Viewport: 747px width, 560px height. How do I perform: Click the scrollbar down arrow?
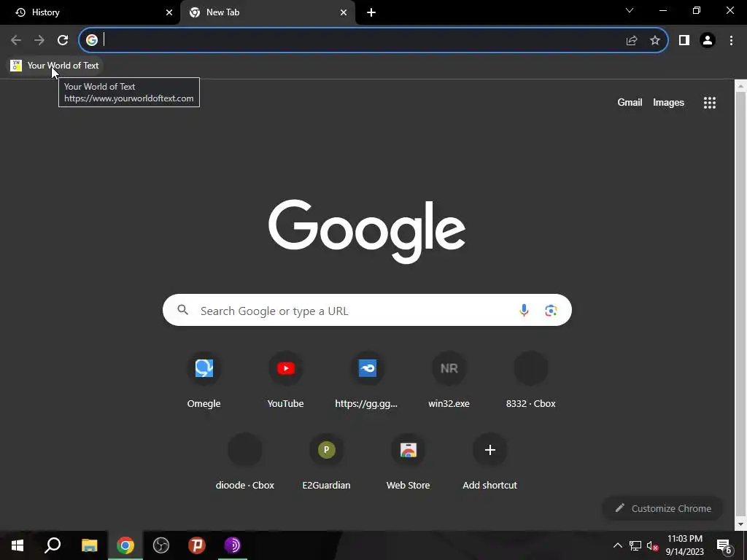click(x=740, y=524)
